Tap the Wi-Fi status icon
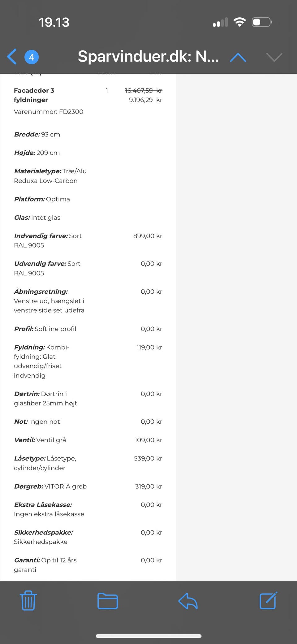Image resolution: width=297 pixels, height=644 pixels. coord(239,22)
